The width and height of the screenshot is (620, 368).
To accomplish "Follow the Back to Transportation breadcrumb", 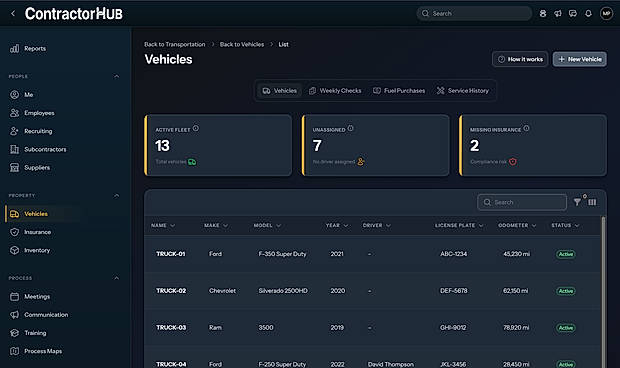I will tap(175, 44).
